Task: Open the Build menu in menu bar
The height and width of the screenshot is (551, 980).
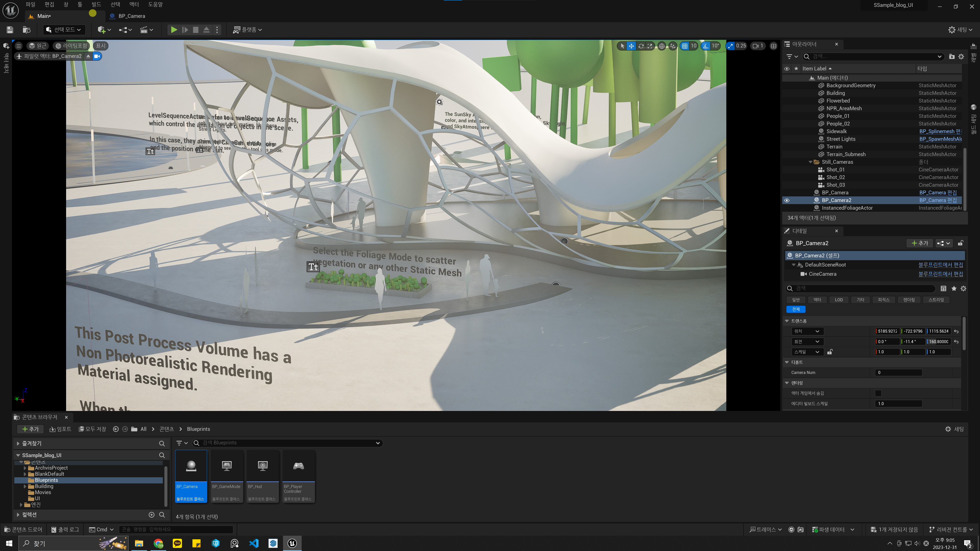Action: (96, 5)
